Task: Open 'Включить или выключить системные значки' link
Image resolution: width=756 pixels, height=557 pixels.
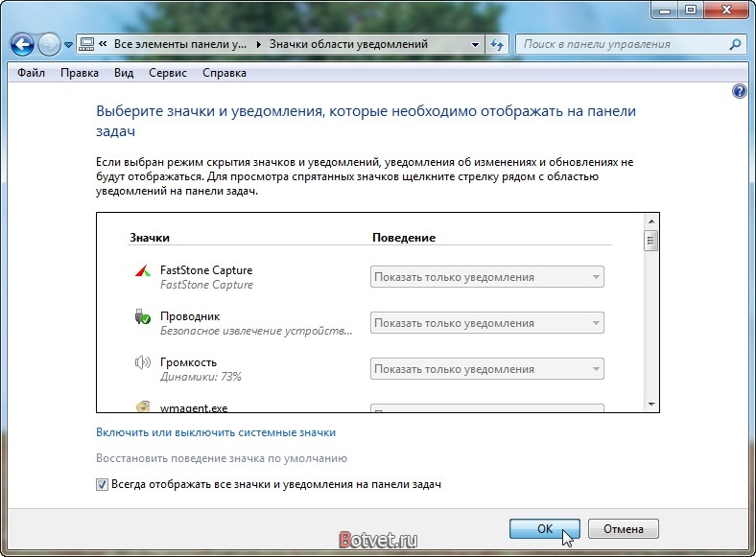Action: 216,432
